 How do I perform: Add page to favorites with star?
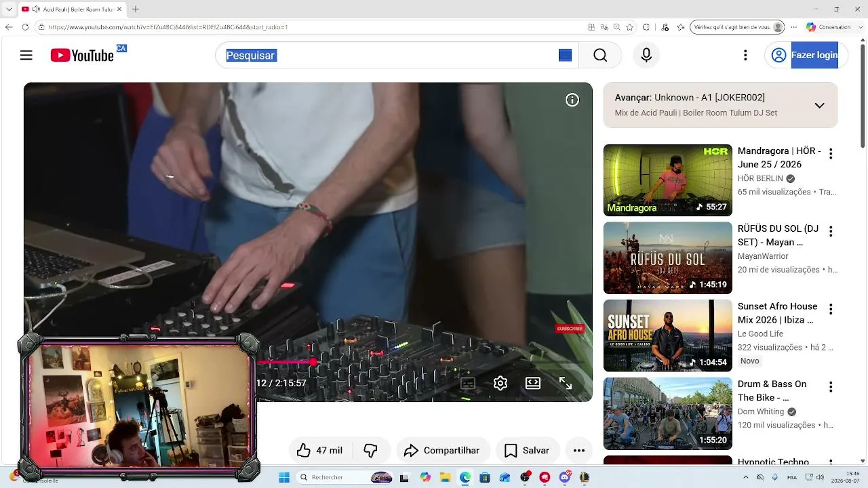pyautogui.click(x=630, y=27)
